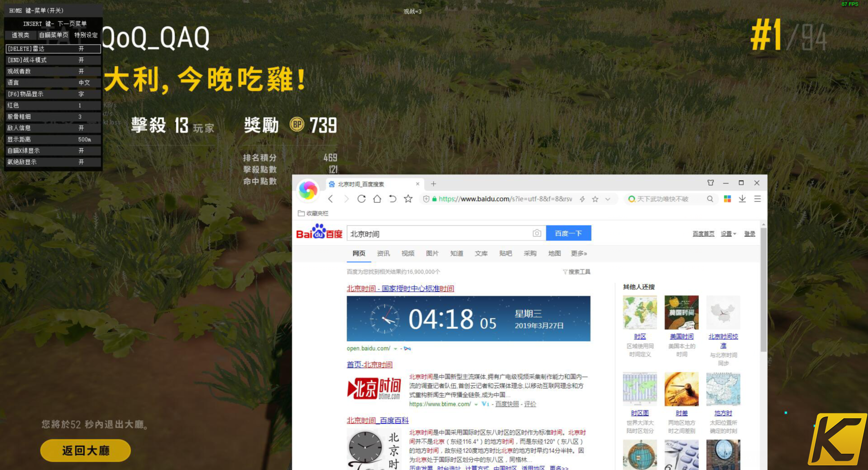Open the 地方时 related search
868x470 pixels.
[x=723, y=413]
